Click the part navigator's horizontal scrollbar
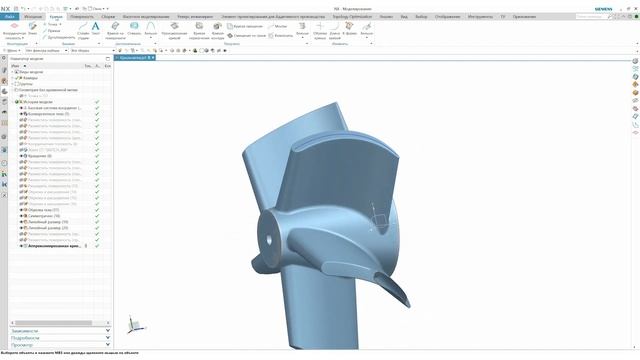 click(x=53, y=323)
